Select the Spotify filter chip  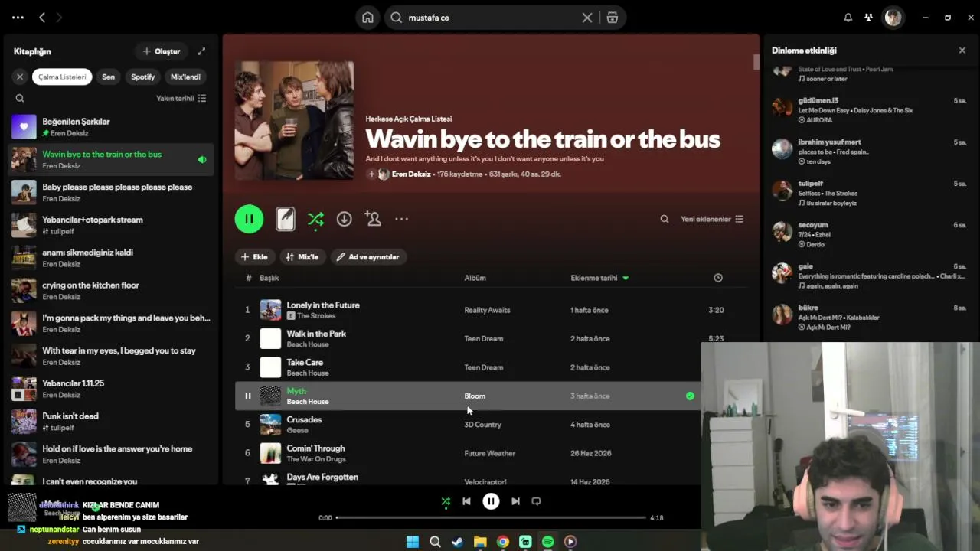coord(143,77)
